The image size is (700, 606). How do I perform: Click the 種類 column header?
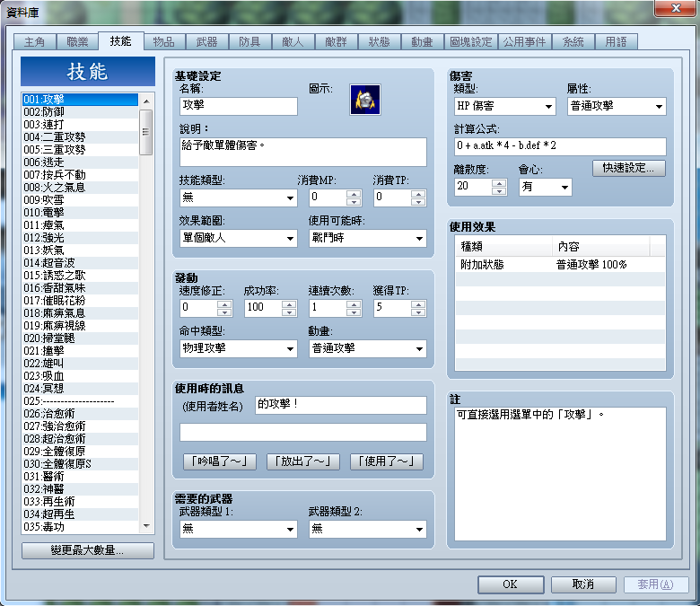click(504, 247)
